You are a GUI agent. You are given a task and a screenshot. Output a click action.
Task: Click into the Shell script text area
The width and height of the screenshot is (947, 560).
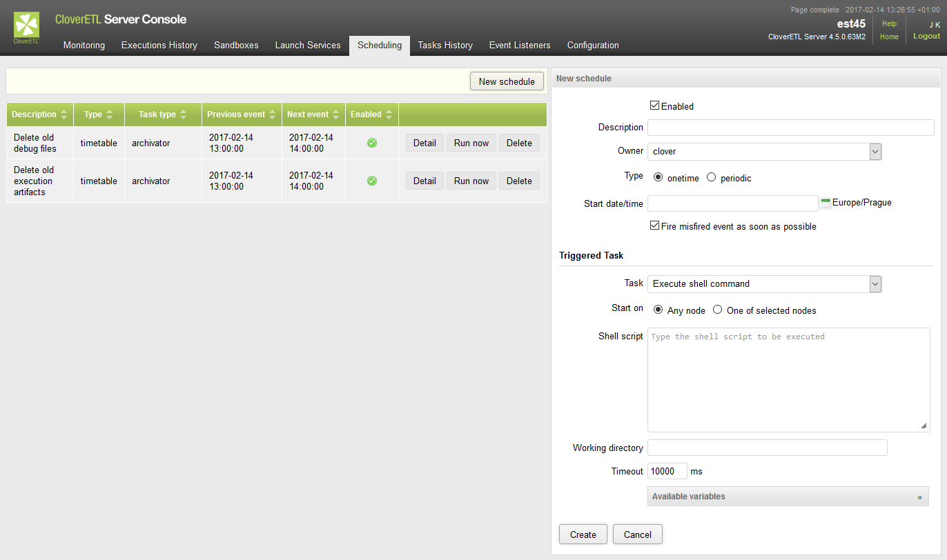tap(788, 380)
